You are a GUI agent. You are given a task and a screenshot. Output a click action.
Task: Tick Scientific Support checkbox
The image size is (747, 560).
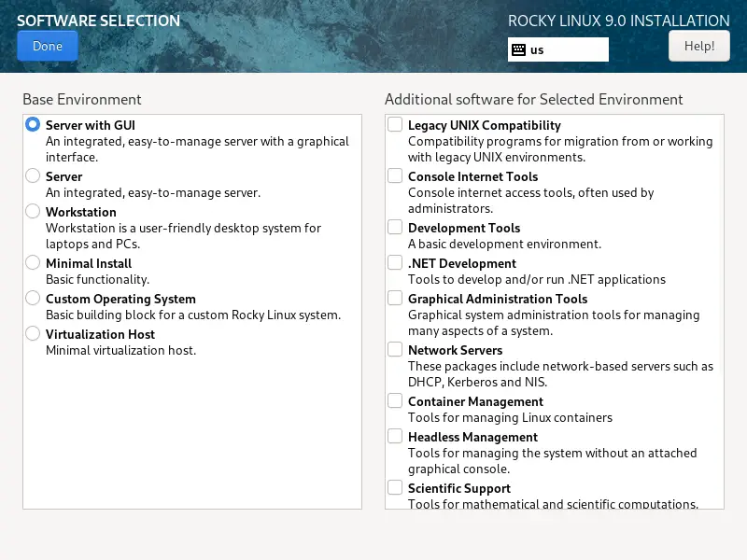coord(395,487)
